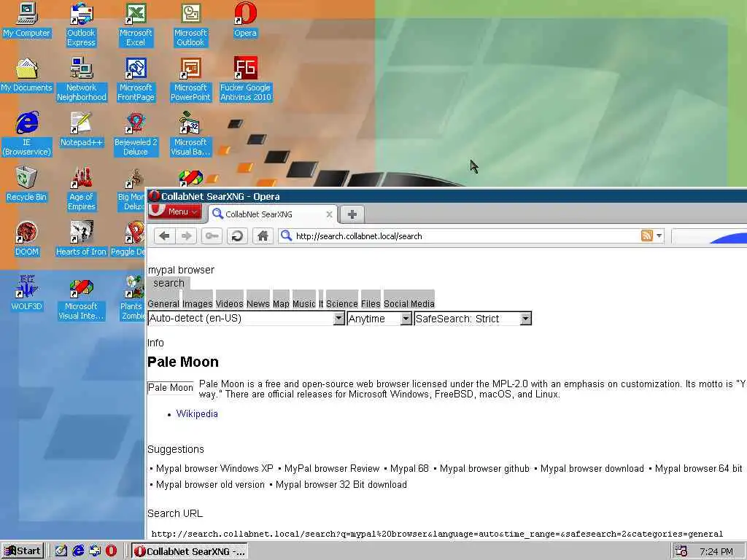
Task: Open the Recycle Bin
Action: (27, 184)
